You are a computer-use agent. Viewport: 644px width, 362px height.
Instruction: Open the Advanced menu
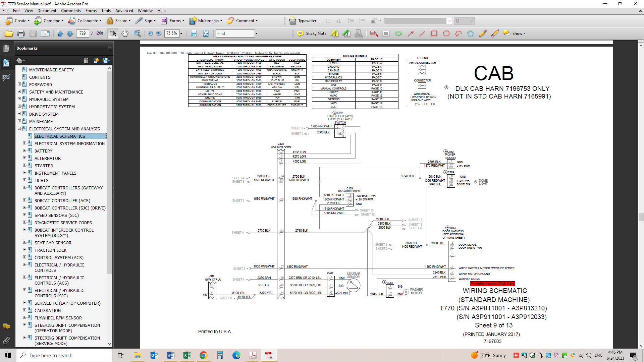tap(124, 11)
